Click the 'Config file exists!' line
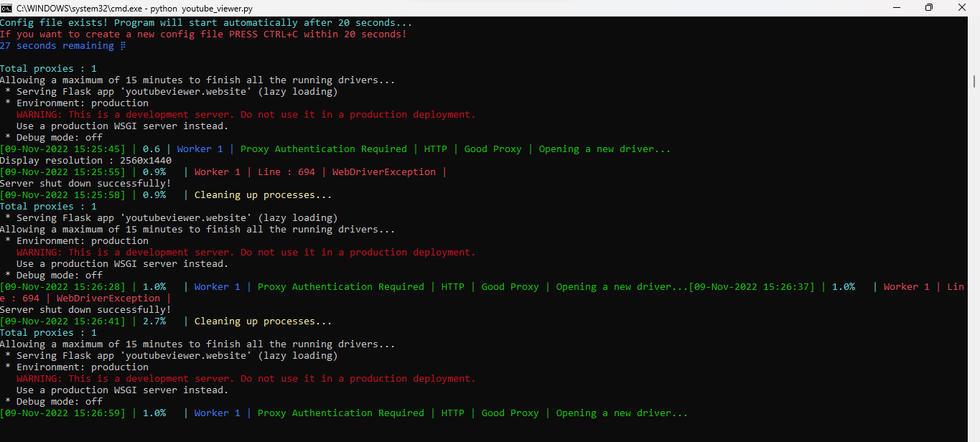Screen dimensions: 980x442 [x=206, y=23]
